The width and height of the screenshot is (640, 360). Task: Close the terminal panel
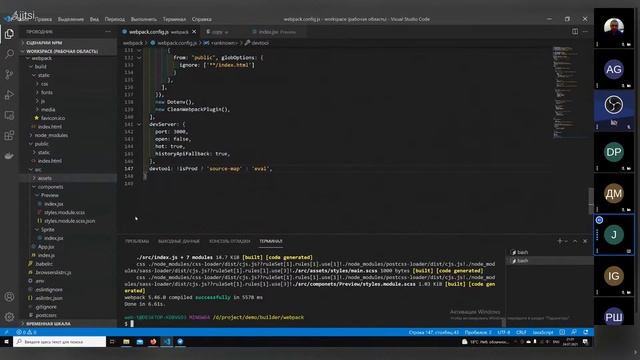tap(585, 241)
